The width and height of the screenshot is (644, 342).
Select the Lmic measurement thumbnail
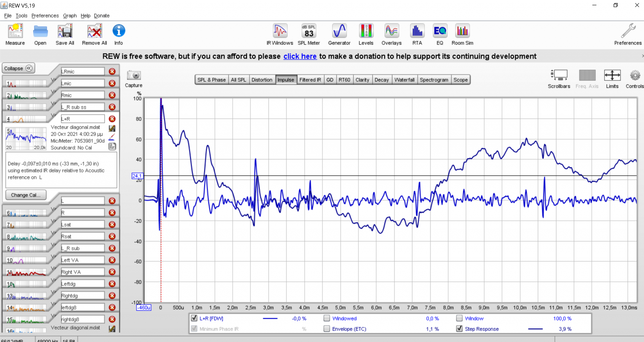point(26,96)
